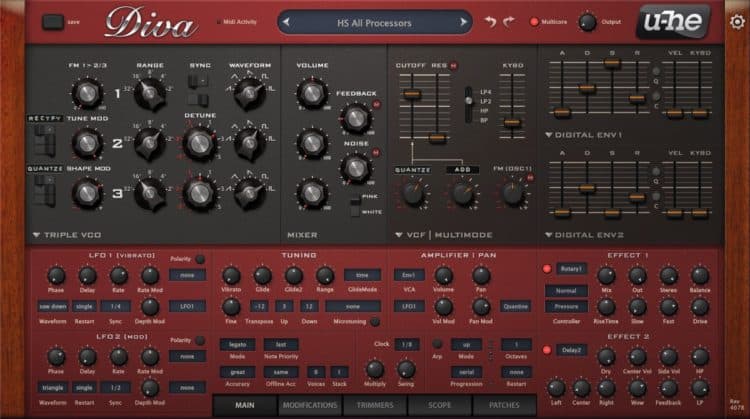The width and height of the screenshot is (750, 419).
Task: Switch to the SCOPE tab
Action: 440,405
